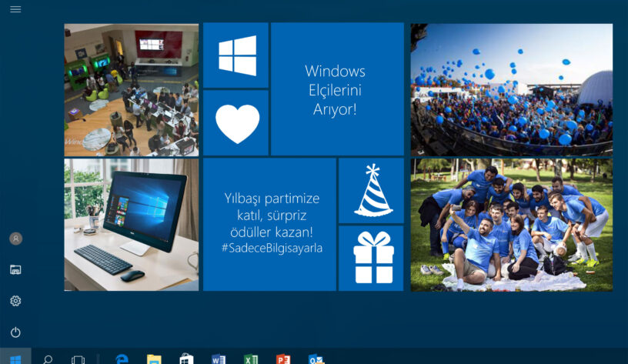This screenshot has width=628, height=364.
Task: Click the white heart tile
Action: (235, 122)
